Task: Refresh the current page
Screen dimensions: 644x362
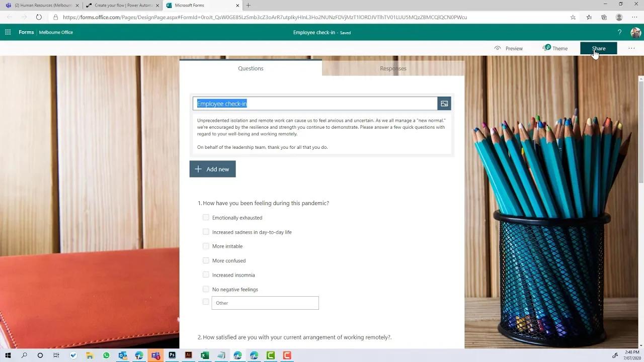Action: click(x=39, y=17)
